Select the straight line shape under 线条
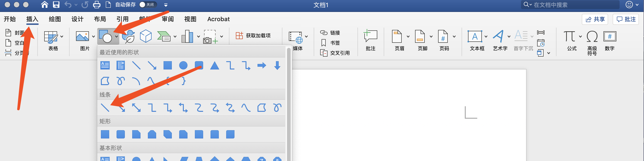 tap(105, 108)
